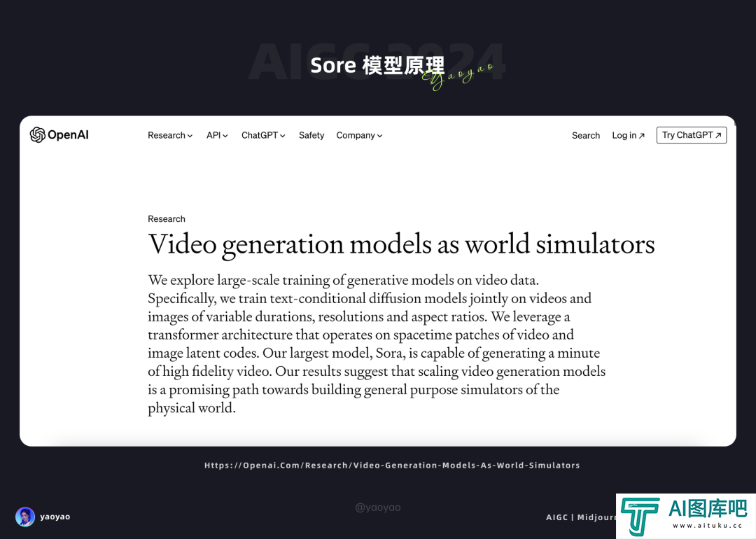The height and width of the screenshot is (539, 756).
Task: Click the AIGC | Midjourney footer text
Action: (x=581, y=517)
